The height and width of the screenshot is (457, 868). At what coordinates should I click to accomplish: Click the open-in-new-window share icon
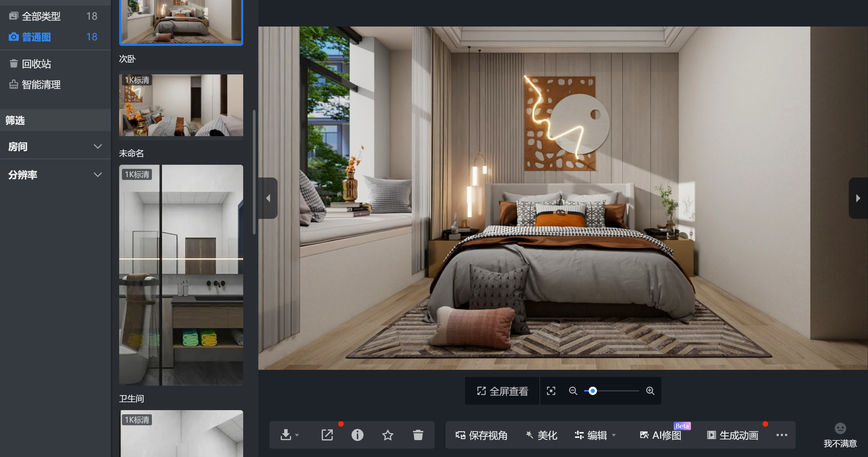click(x=327, y=435)
